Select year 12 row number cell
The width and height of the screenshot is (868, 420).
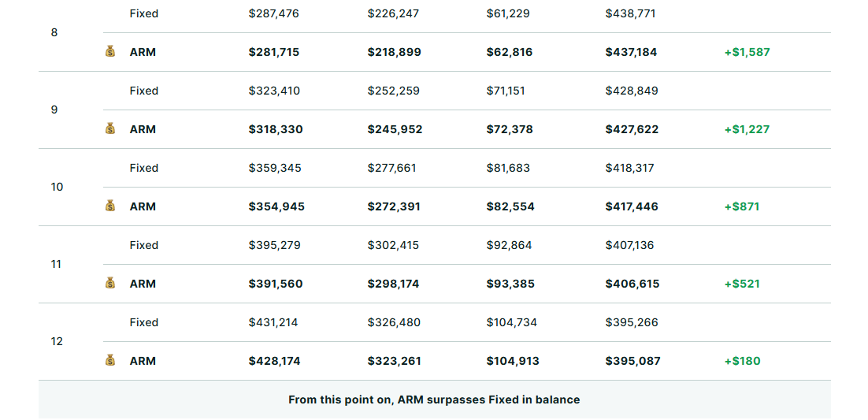pos(57,341)
